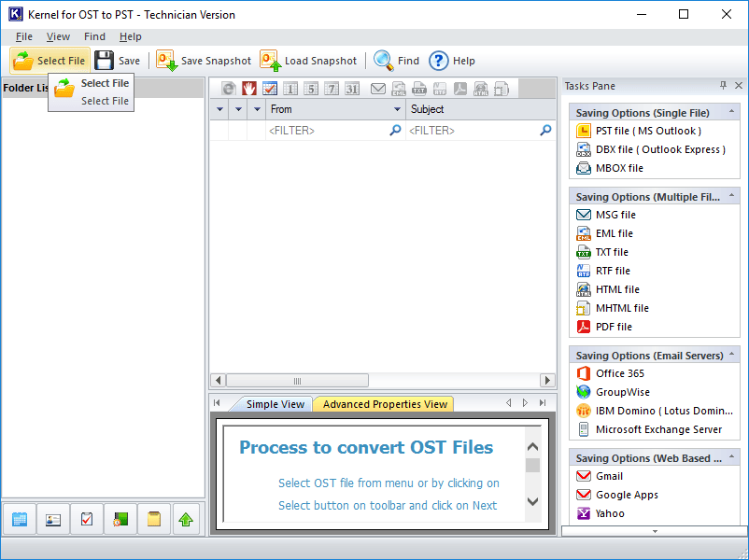Click the 1-day calendar icon
Screen dimensions: 749x560
(290, 89)
